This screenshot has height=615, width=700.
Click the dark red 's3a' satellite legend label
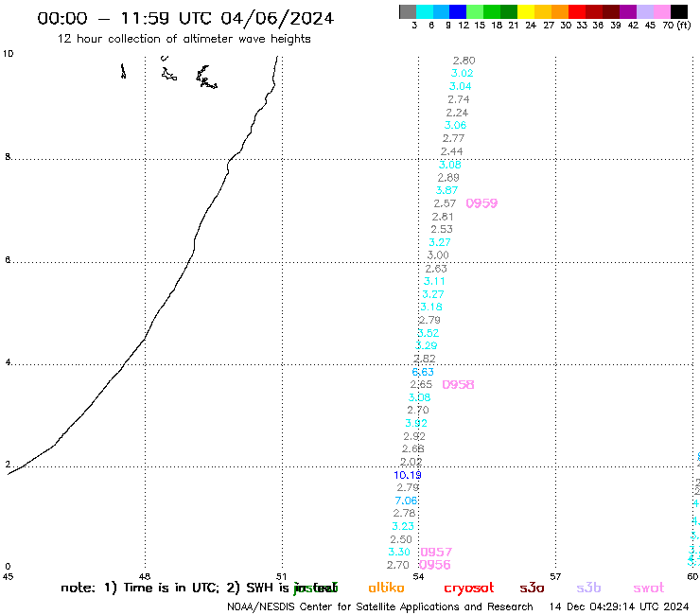point(532,588)
